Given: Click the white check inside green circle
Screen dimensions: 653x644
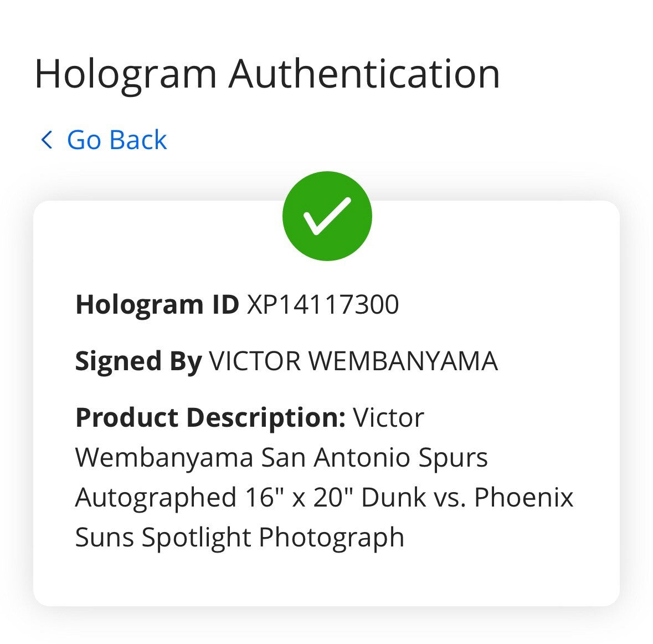Looking at the screenshot, I should click(x=327, y=216).
